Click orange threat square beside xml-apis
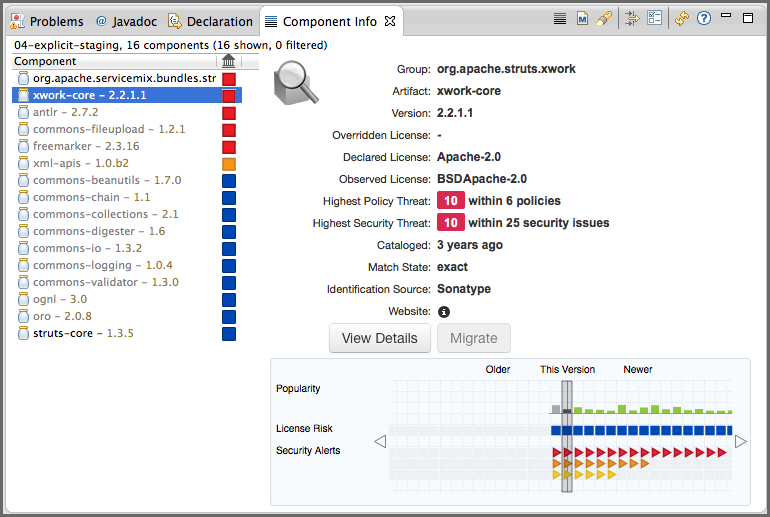 coord(229,164)
